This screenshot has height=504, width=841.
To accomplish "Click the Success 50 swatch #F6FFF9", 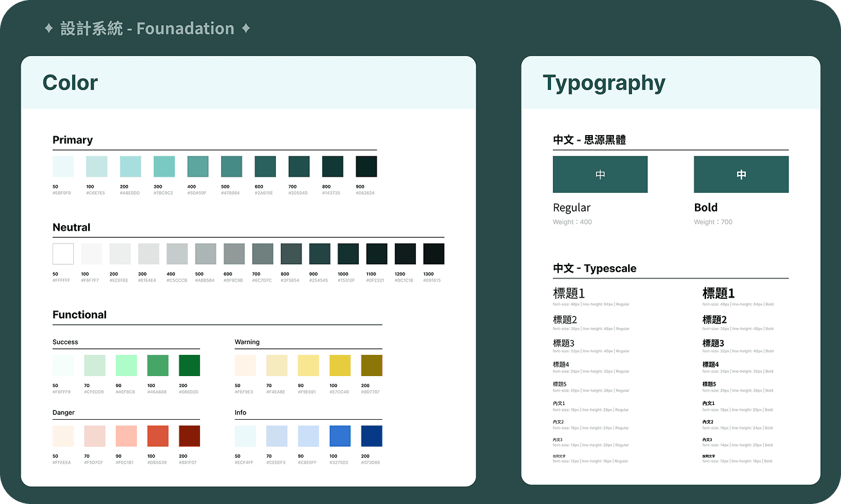I will click(63, 366).
